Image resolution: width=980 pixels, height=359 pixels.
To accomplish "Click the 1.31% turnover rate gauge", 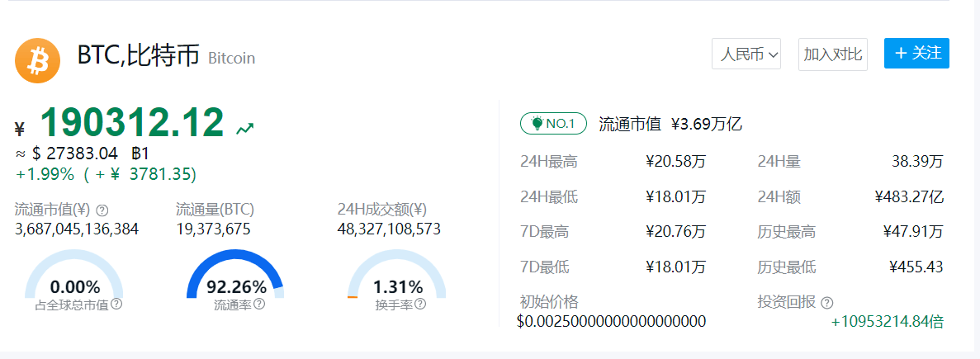I will pyautogui.click(x=397, y=281).
